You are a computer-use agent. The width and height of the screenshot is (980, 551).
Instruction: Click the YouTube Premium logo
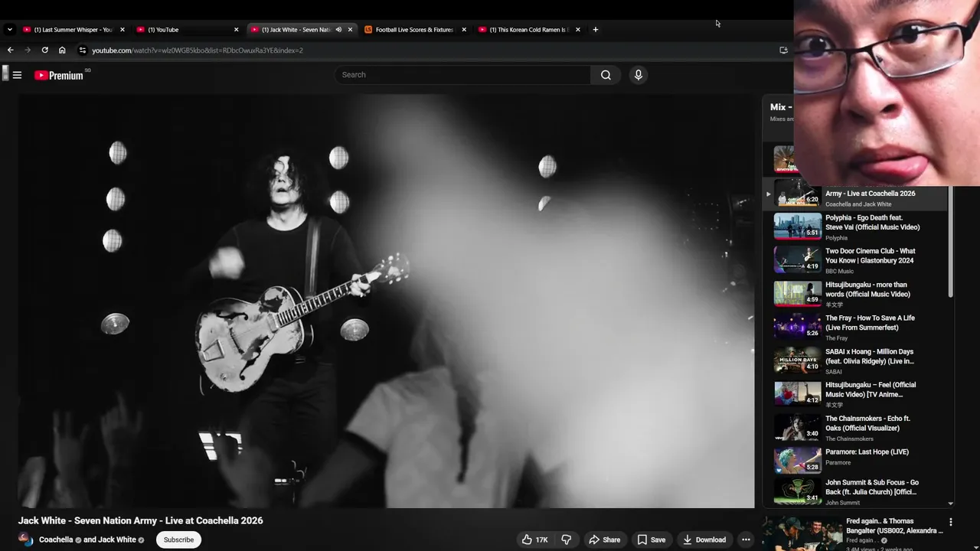[x=59, y=75]
